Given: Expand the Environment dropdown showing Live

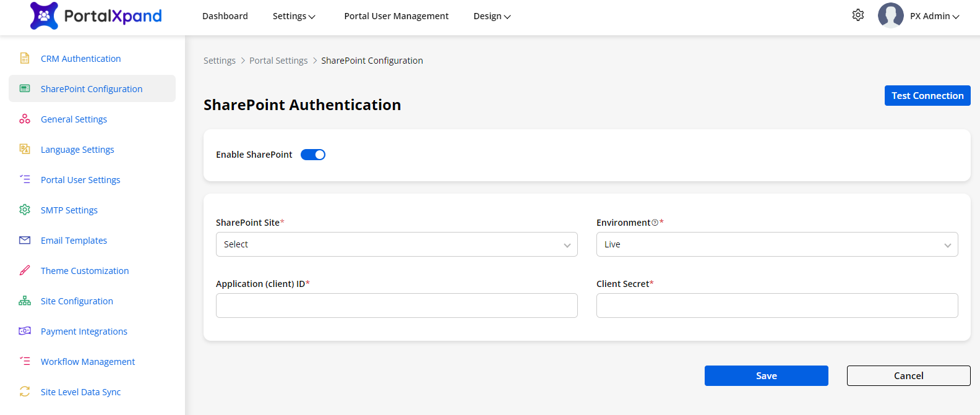Looking at the screenshot, I should point(776,244).
